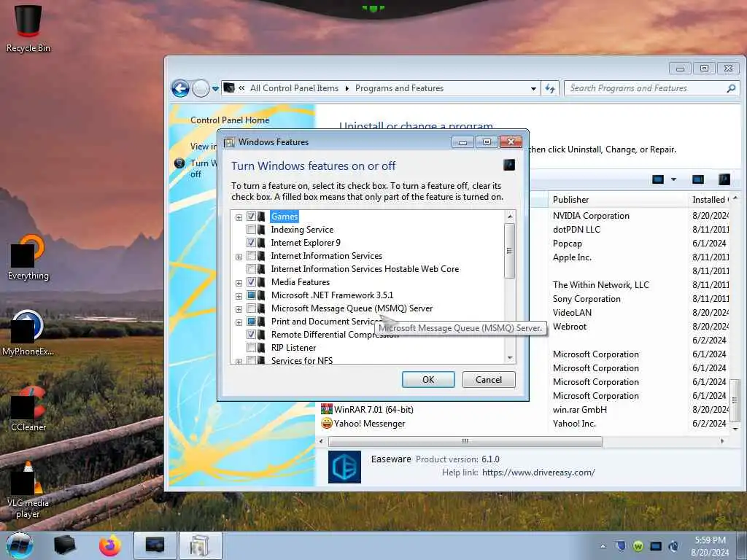This screenshot has width=747, height=560.
Task: Click the monitor tray icon
Action: pyautogui.click(x=656, y=545)
